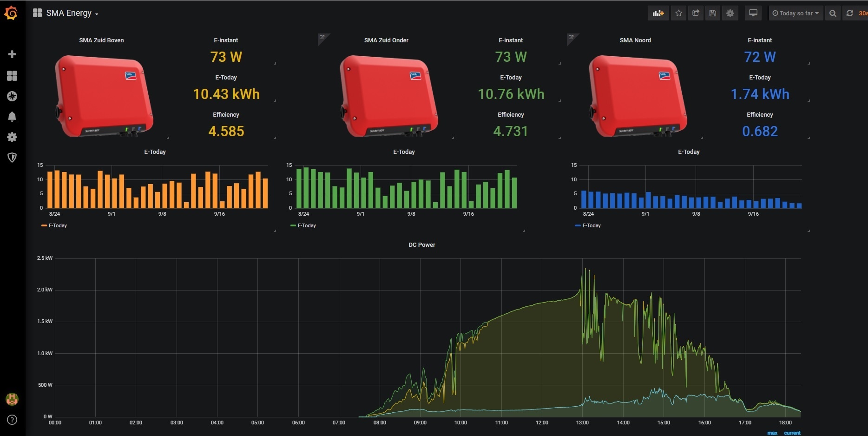Open the Configuration gear in sidebar

pos(12,137)
